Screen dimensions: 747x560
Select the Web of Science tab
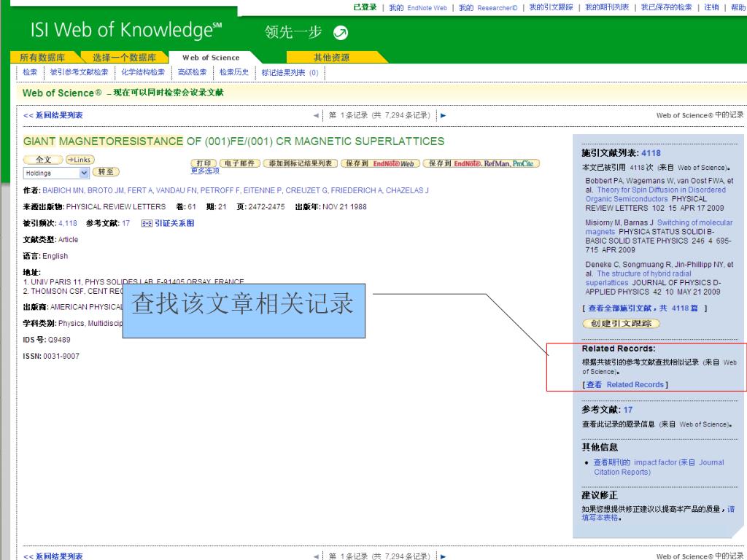pyautogui.click(x=211, y=58)
